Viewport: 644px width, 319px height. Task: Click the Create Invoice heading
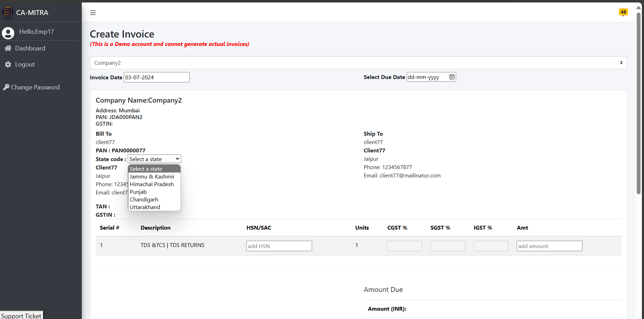coord(122,34)
